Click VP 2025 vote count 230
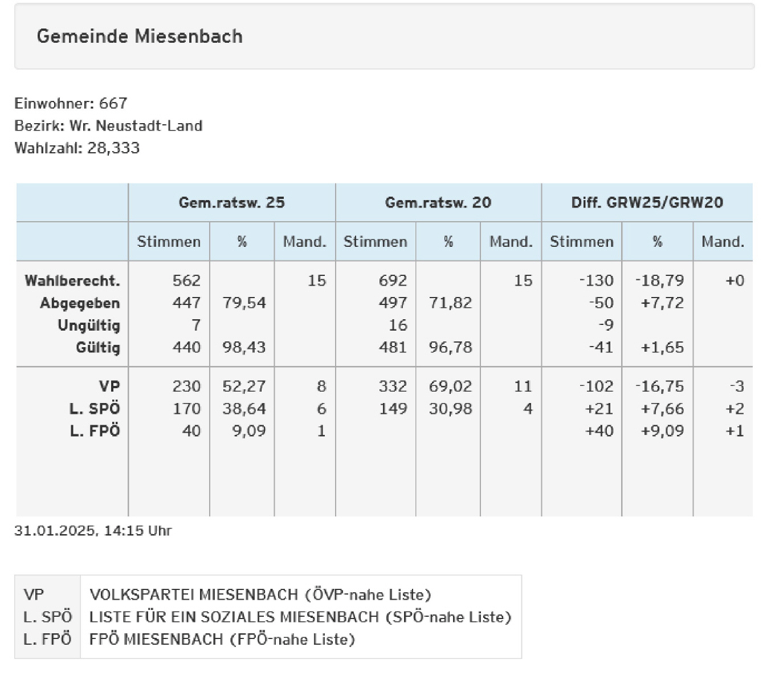 click(186, 386)
